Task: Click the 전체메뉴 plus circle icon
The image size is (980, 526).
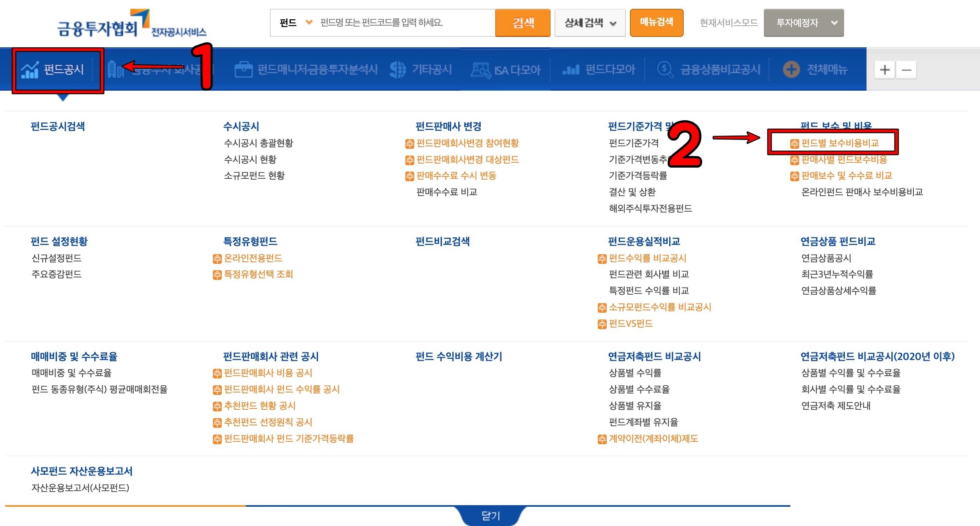Action: pyautogui.click(x=791, y=70)
